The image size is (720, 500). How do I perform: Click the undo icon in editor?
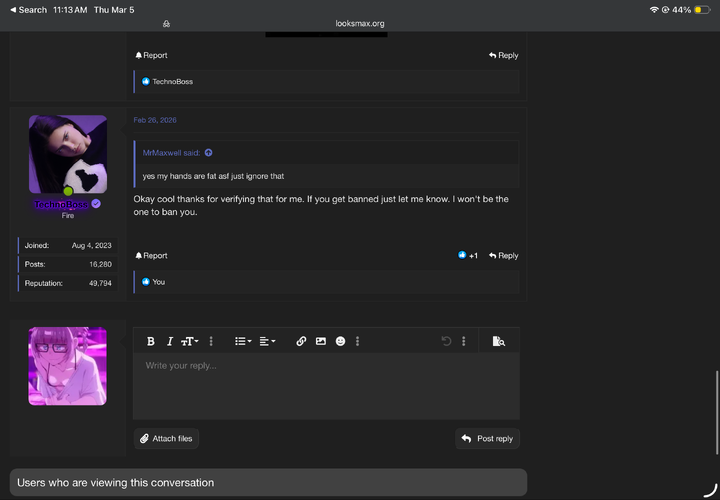click(x=447, y=341)
